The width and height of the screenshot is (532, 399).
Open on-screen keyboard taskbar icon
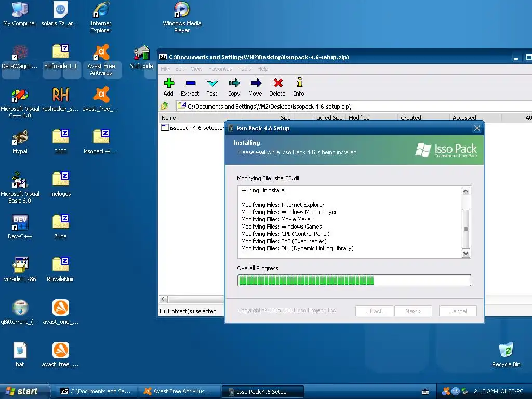pyautogui.click(x=425, y=392)
